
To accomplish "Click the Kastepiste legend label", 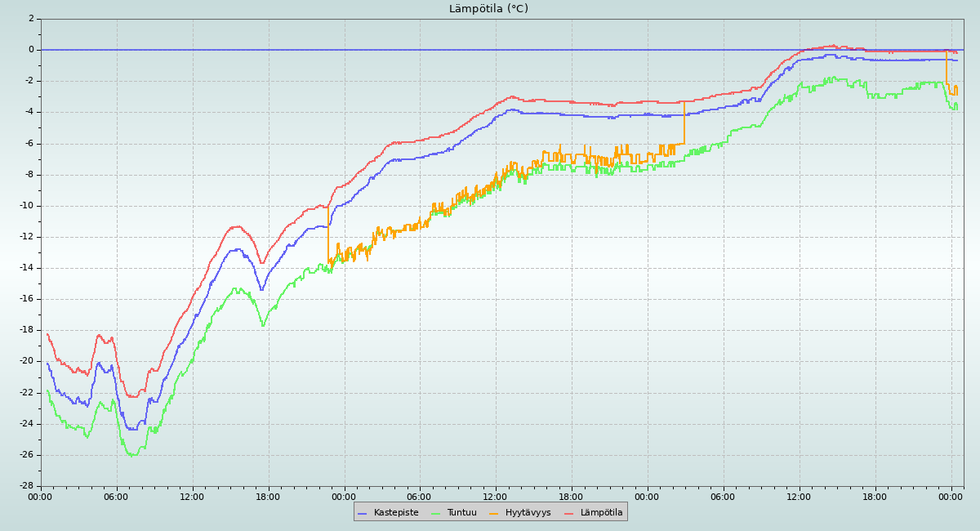I will coord(396,513).
